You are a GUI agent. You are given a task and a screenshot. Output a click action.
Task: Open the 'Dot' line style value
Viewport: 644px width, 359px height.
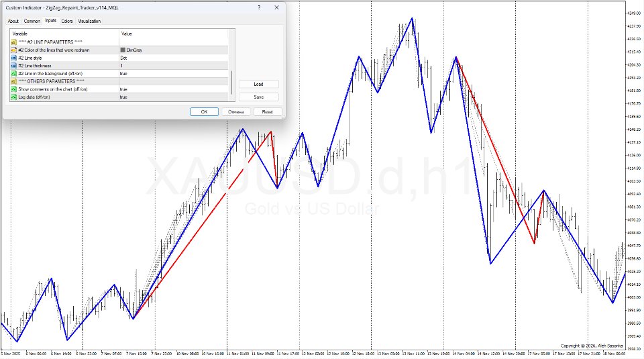point(123,58)
